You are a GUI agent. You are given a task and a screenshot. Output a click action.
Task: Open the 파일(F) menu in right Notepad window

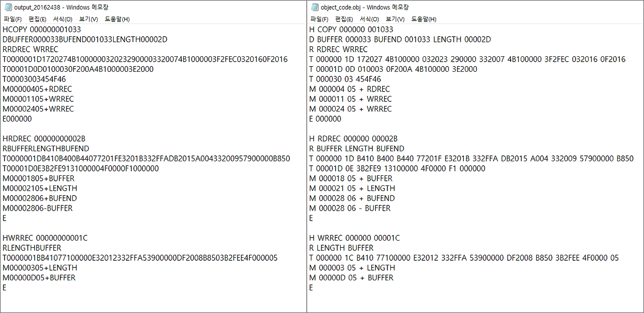click(x=320, y=19)
